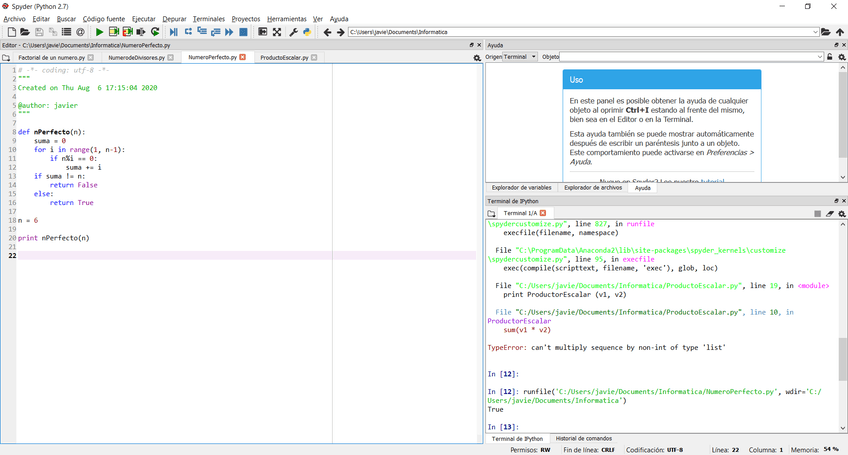Expand the Objeto combo box dropdown arrow
Viewport: 848px width, 455px height.
coord(819,57)
